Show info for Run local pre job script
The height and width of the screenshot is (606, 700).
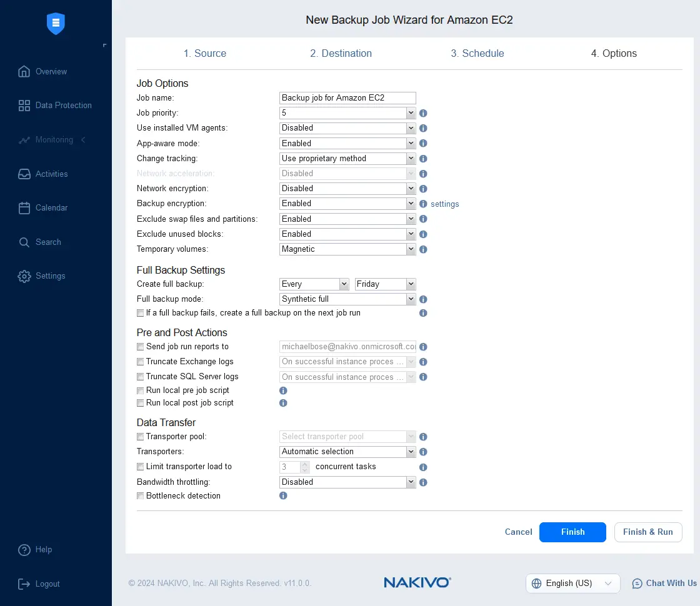point(283,390)
